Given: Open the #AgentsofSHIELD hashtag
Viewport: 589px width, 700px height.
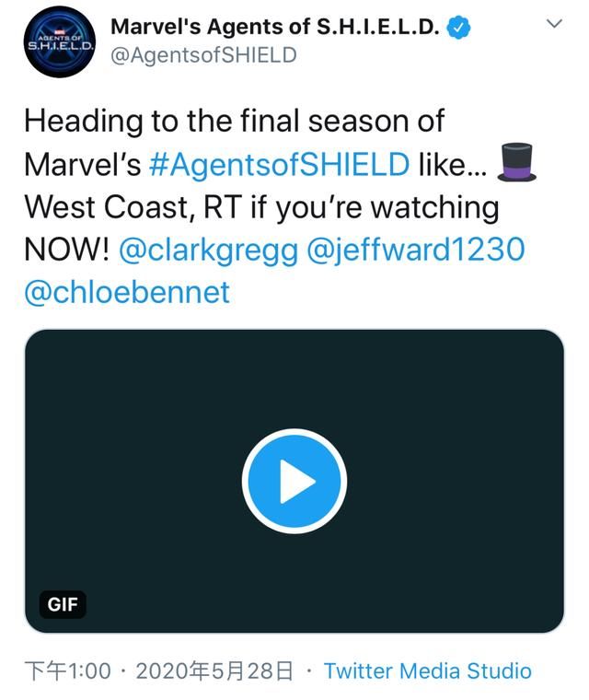Looking at the screenshot, I should (279, 164).
